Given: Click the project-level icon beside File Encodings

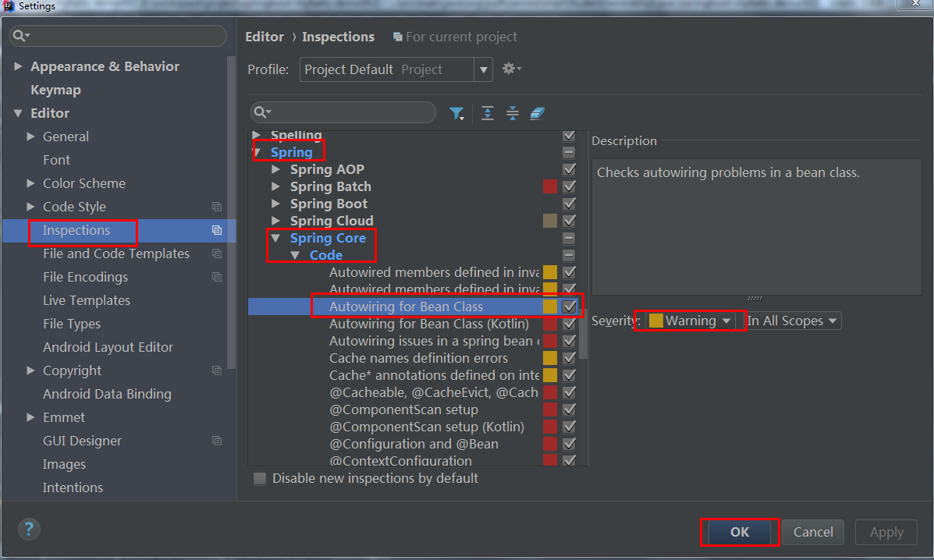Looking at the screenshot, I should coord(217,277).
